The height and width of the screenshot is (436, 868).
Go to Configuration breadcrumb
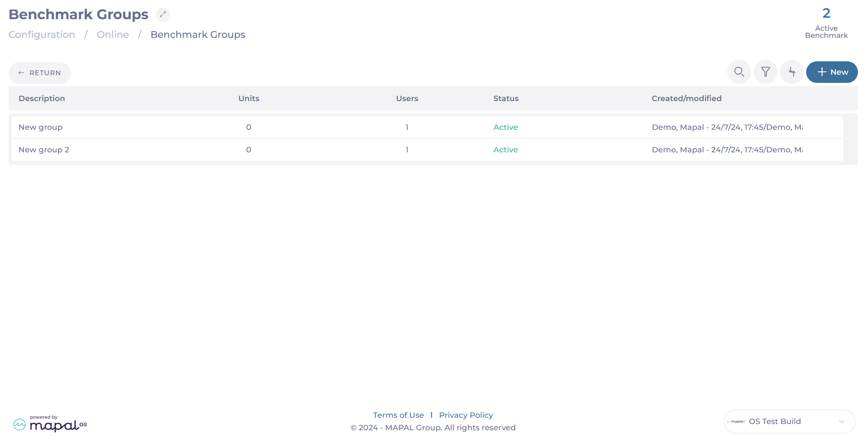[42, 34]
